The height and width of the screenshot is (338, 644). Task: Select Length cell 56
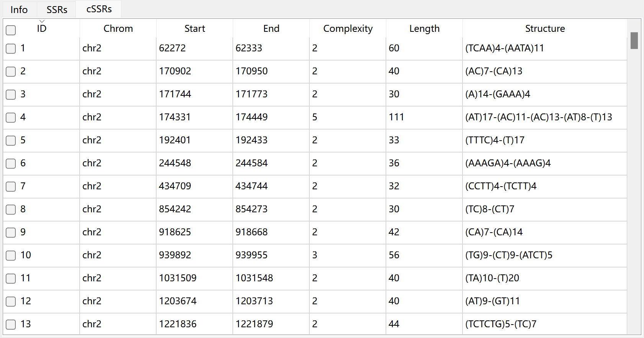click(x=424, y=255)
